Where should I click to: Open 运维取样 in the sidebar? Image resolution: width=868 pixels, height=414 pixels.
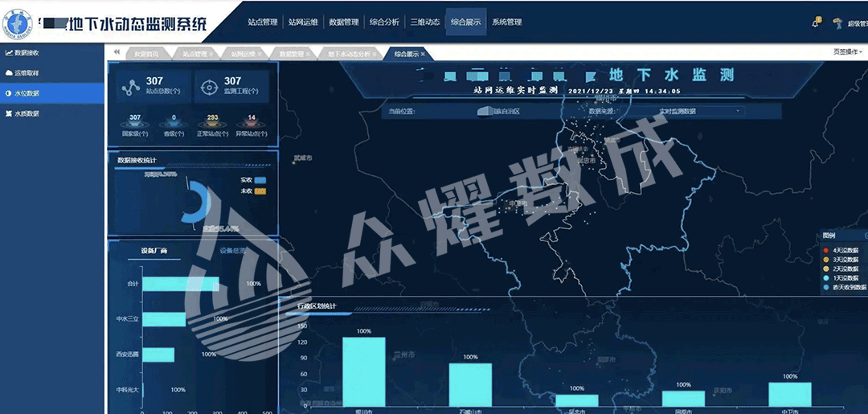click(x=52, y=73)
